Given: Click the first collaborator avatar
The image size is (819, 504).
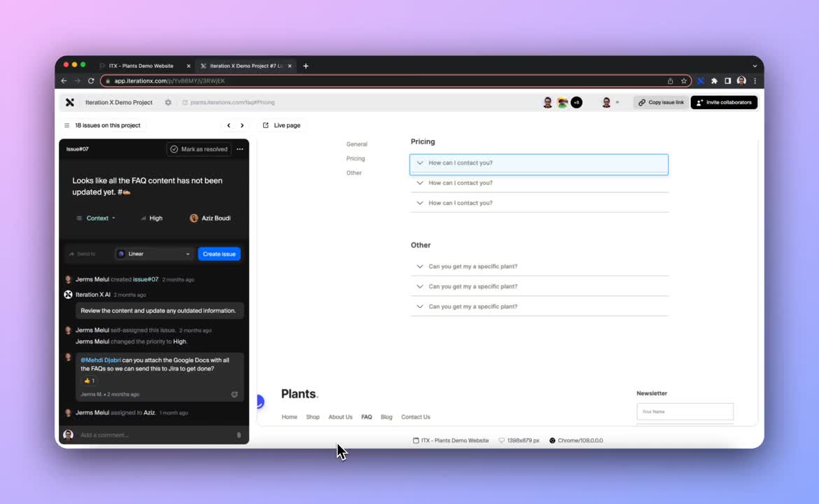Looking at the screenshot, I should click(x=547, y=102).
